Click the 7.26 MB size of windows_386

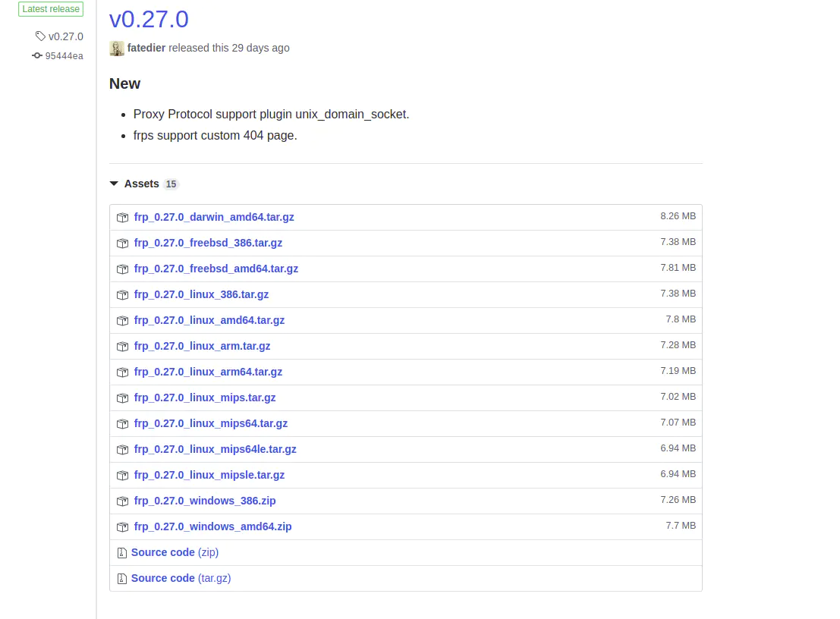678,500
